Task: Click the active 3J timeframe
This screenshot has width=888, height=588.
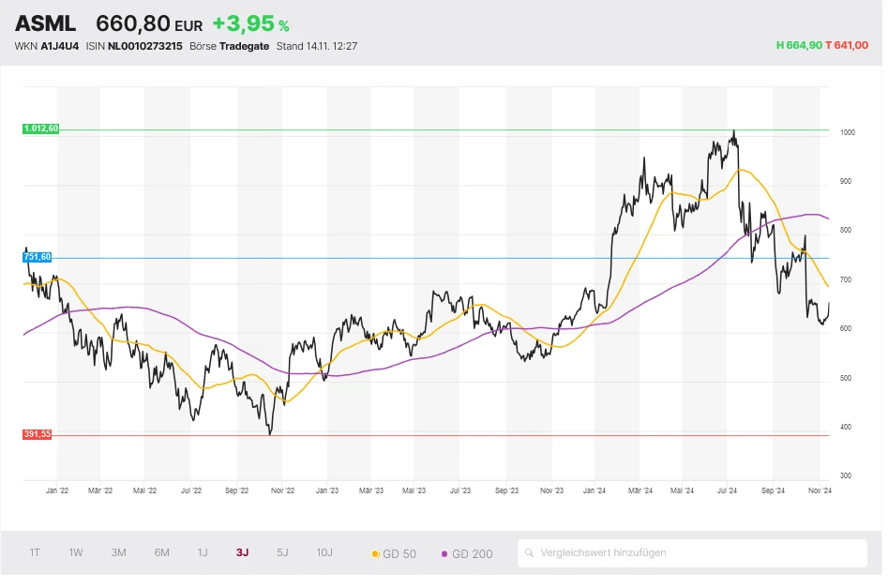Action: (x=243, y=553)
